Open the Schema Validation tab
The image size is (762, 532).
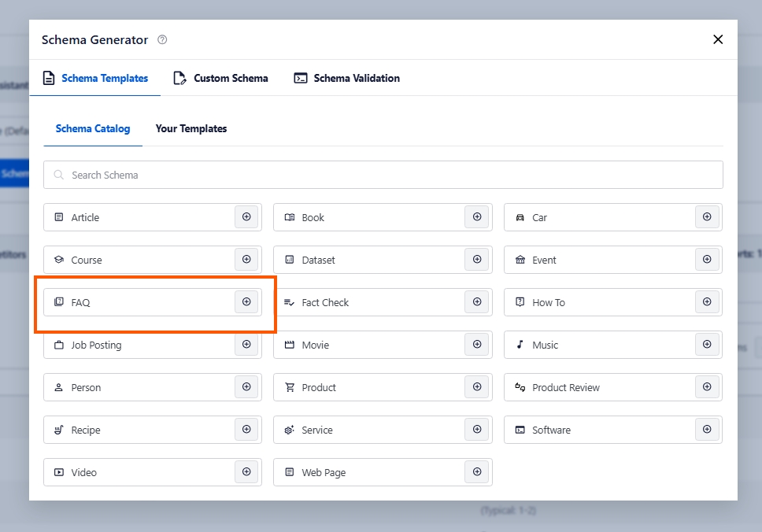(347, 79)
